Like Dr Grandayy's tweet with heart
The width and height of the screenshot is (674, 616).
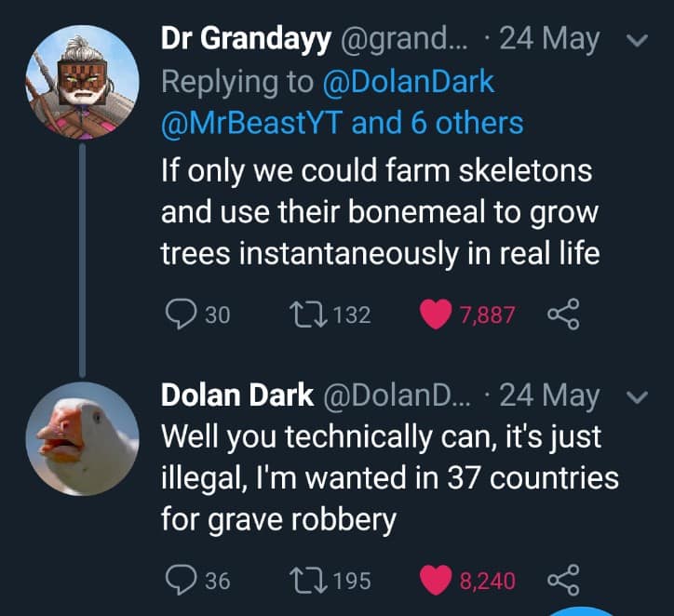tap(436, 315)
